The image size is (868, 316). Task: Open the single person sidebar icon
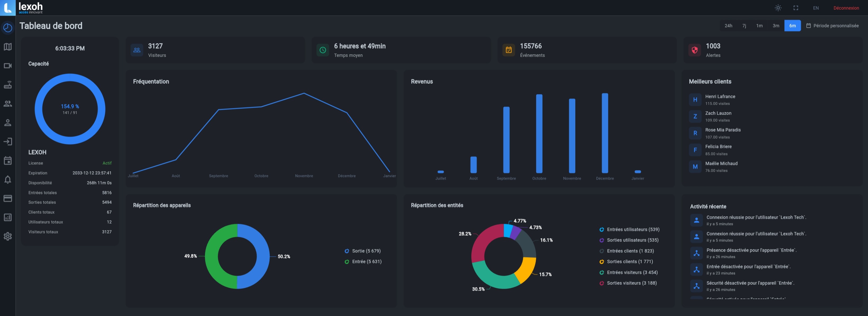(8, 123)
